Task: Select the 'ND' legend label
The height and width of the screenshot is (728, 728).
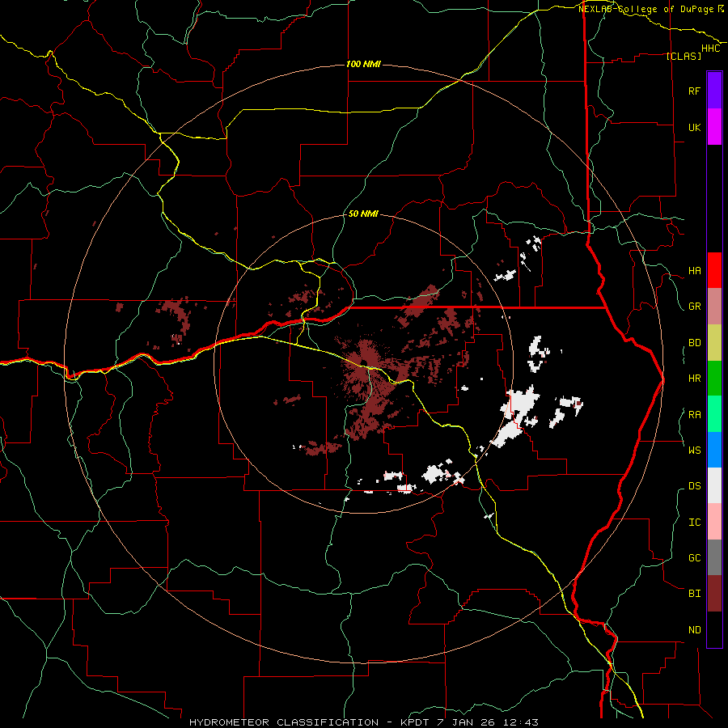Action: coord(694,630)
